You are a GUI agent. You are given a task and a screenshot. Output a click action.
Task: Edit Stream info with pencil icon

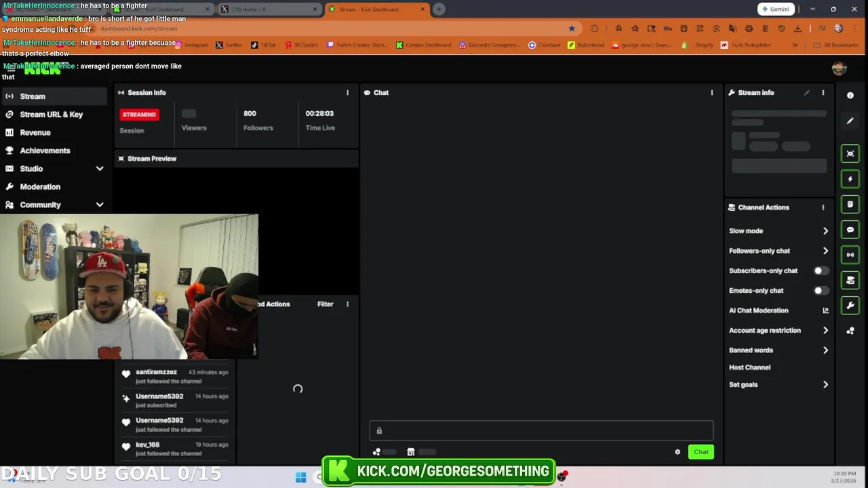[x=807, y=93]
